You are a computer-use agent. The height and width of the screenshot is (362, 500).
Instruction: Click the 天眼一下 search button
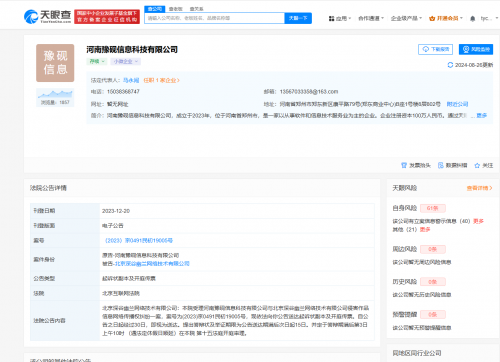pos(298,18)
